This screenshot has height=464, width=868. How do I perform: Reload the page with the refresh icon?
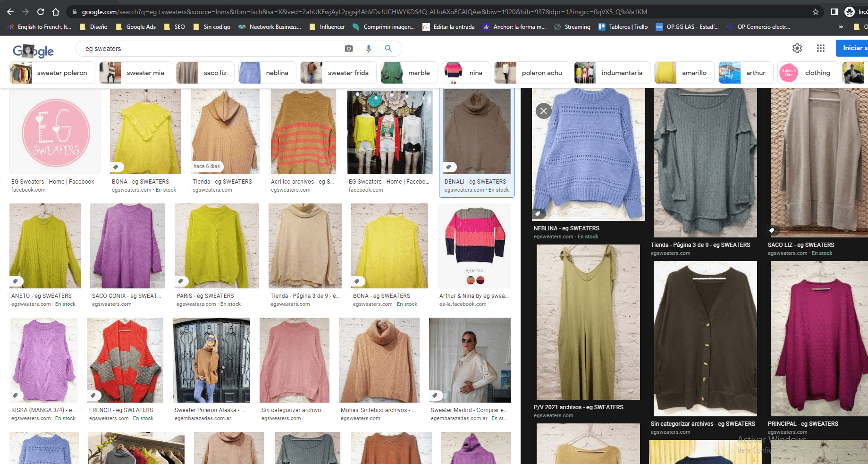(x=41, y=12)
